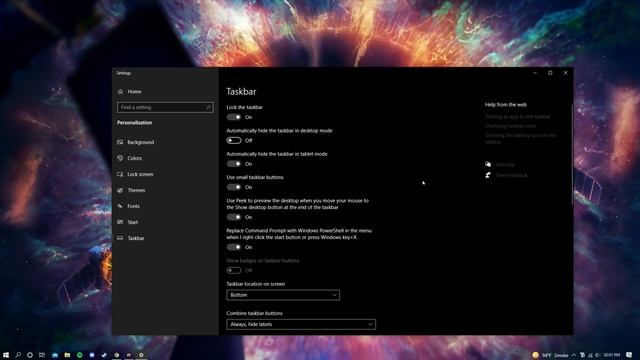Click the Taskbar icon in sidebar
Image resolution: width=640 pixels, height=360 pixels.
120,238
